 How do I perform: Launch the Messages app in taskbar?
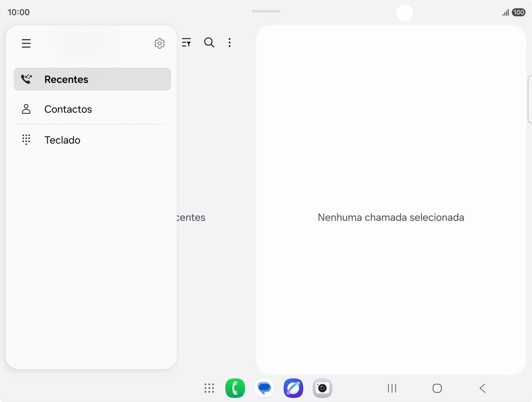coord(264,388)
